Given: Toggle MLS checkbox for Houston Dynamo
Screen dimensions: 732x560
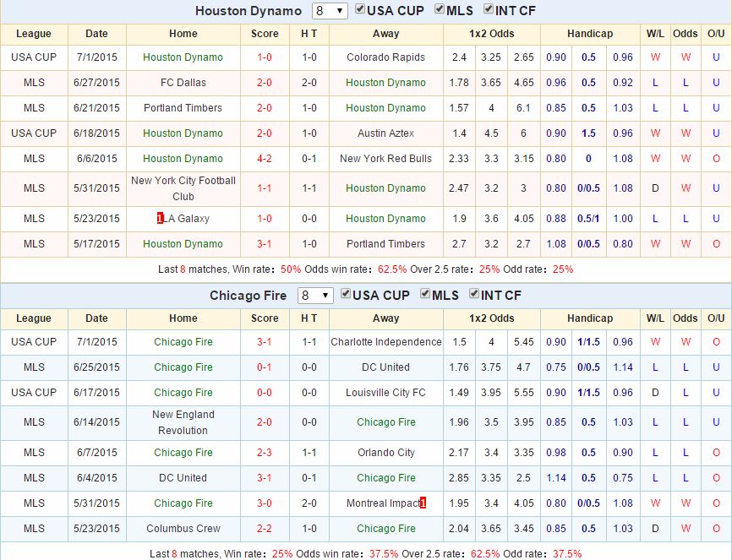Looking at the screenshot, I should tap(439, 8).
